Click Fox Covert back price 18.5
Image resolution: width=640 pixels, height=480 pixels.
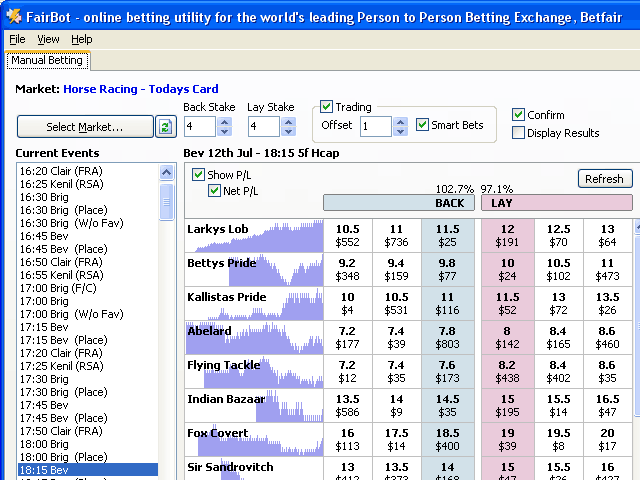tap(448, 440)
